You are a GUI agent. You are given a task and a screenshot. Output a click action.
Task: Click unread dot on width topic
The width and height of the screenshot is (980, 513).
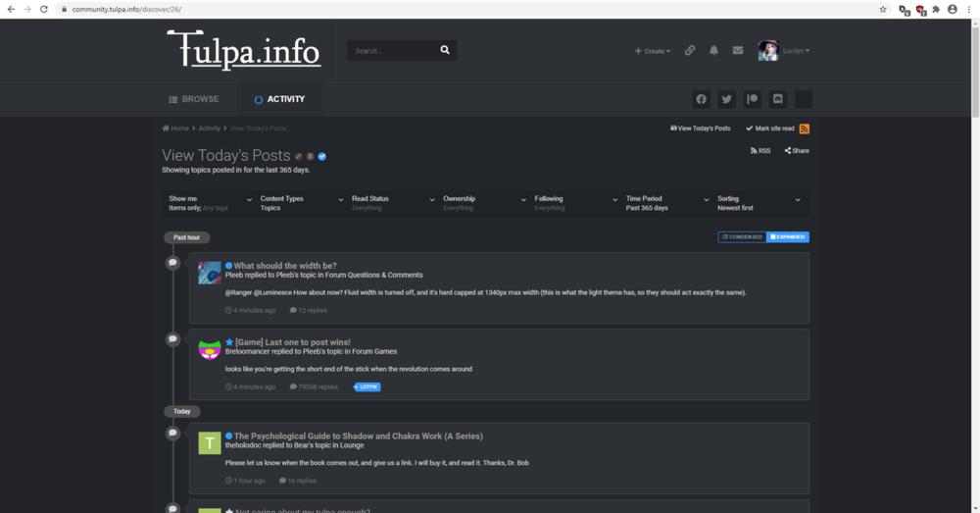tap(228, 265)
